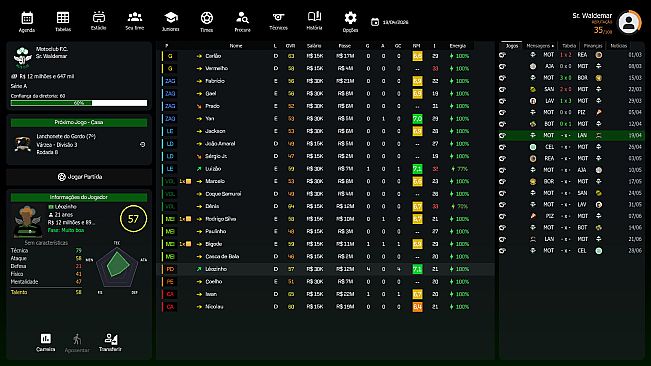This screenshot has height=366, width=651.
Task: Click the reputation score 35 near username
Action: point(598,30)
